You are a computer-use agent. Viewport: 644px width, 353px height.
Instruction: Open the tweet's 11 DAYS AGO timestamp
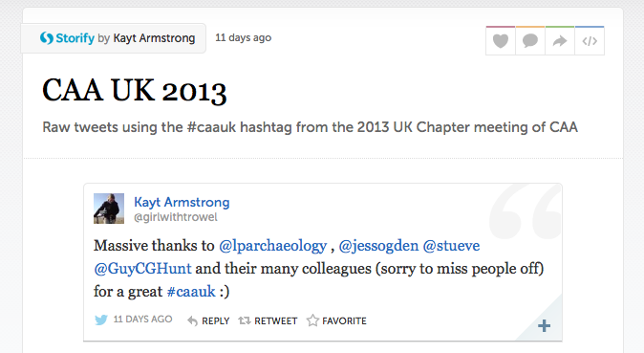click(142, 320)
